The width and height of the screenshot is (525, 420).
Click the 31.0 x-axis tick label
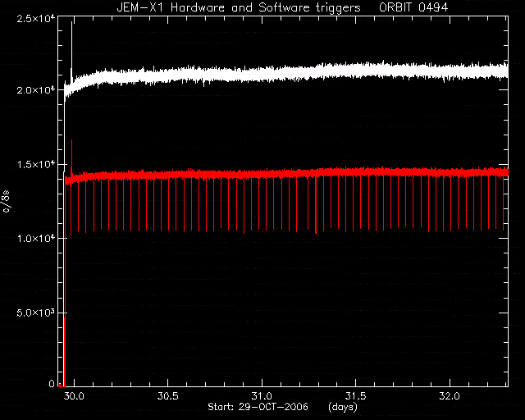(262, 396)
